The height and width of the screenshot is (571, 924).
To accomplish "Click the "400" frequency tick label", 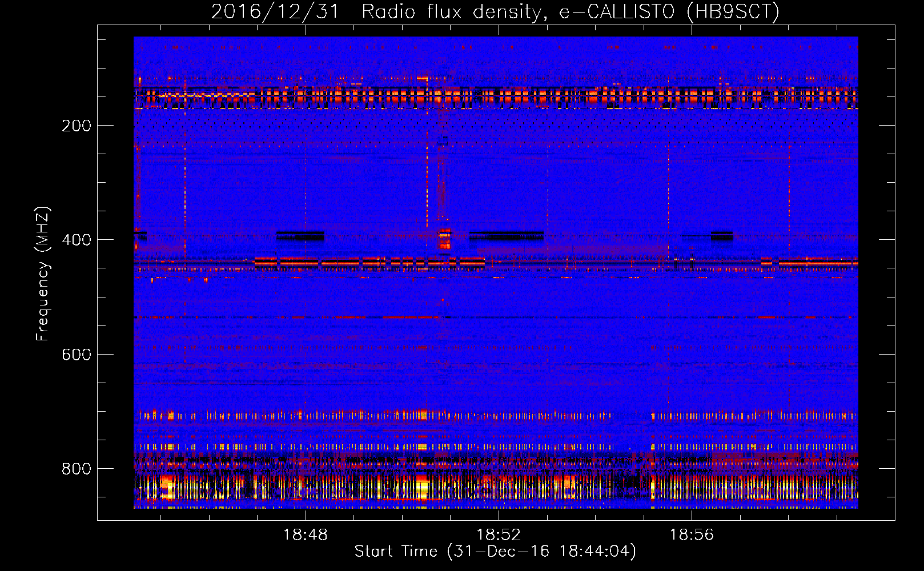I will click(x=77, y=240).
